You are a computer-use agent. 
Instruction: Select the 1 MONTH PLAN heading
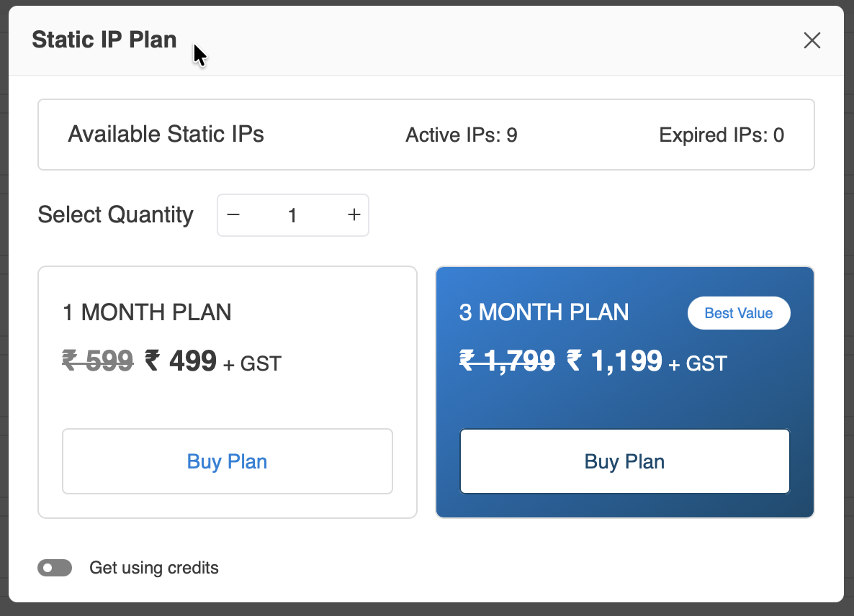click(148, 312)
